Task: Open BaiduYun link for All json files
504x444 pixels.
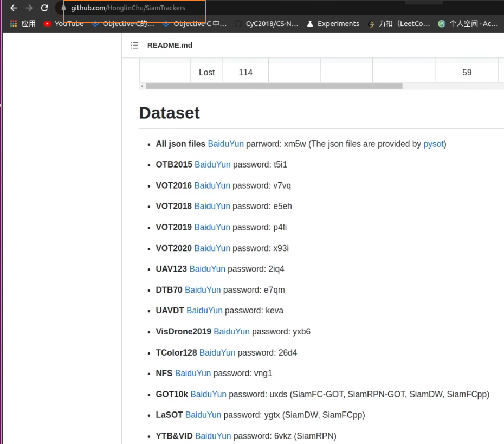Action: pos(225,144)
